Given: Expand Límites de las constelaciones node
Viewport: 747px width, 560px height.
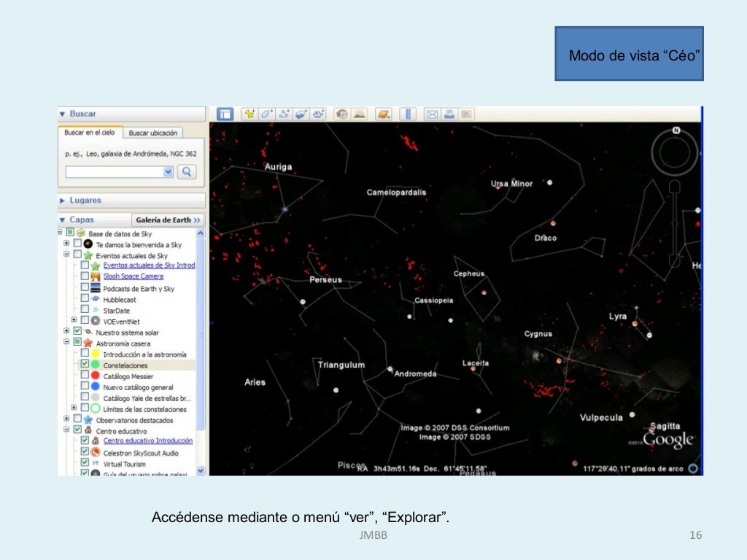Looking at the screenshot, I should pyautogui.click(x=74, y=408).
